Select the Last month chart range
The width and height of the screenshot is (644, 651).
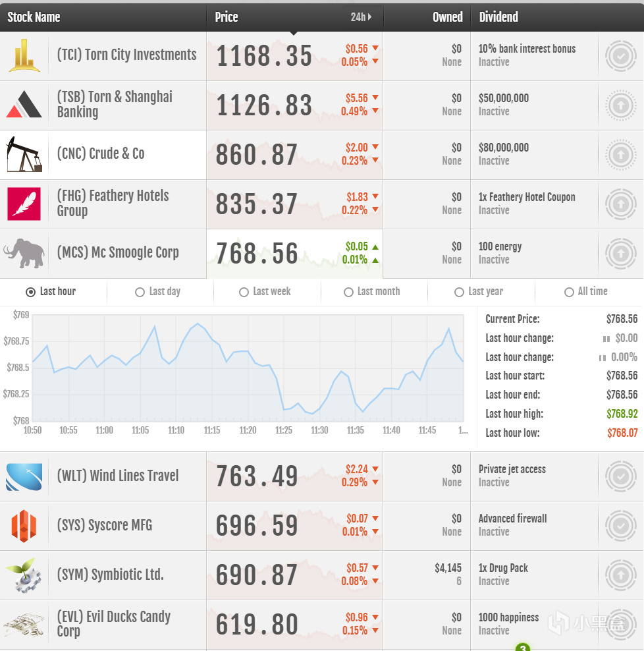[x=372, y=292]
